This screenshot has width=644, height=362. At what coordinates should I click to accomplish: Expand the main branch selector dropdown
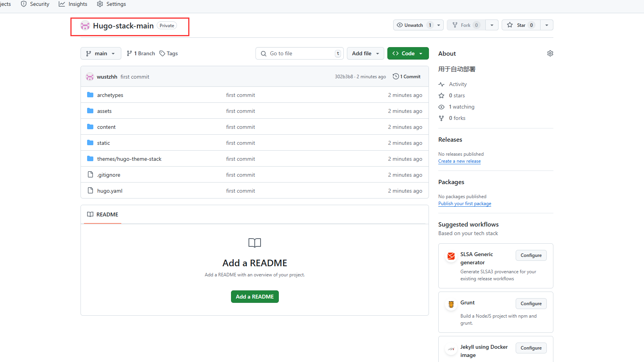(101, 53)
